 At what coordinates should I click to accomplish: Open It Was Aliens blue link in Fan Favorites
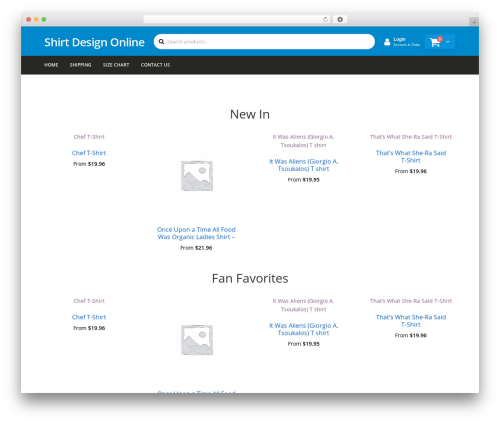click(x=304, y=329)
